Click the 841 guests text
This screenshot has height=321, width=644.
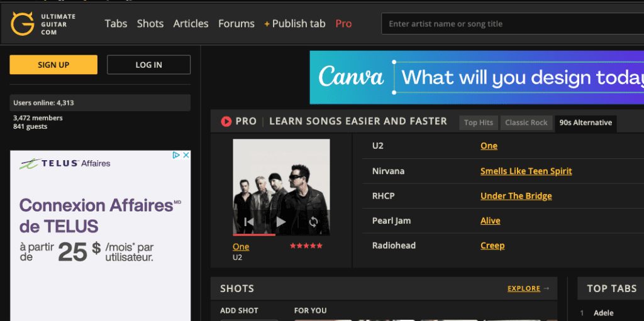30,126
